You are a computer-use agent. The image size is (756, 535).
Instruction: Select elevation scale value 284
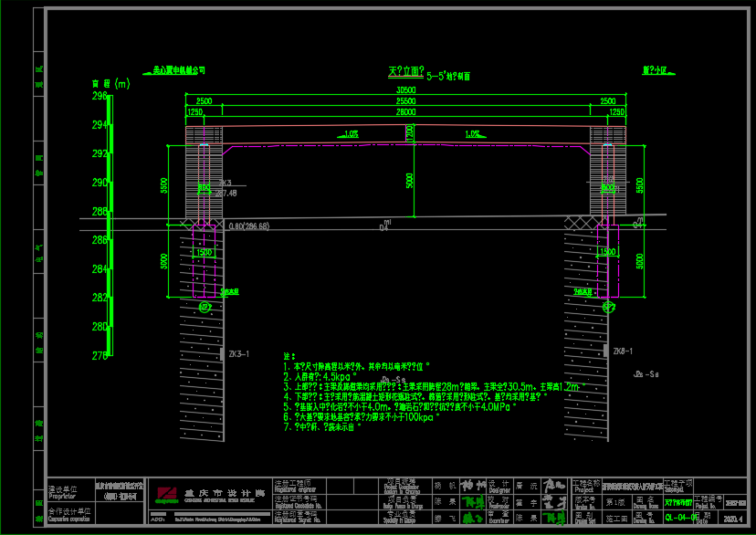(x=100, y=269)
